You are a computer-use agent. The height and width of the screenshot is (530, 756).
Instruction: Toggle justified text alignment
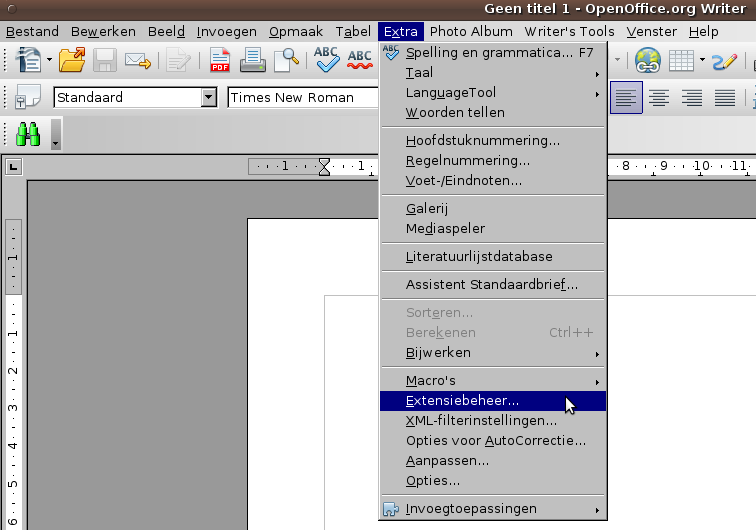[725, 97]
